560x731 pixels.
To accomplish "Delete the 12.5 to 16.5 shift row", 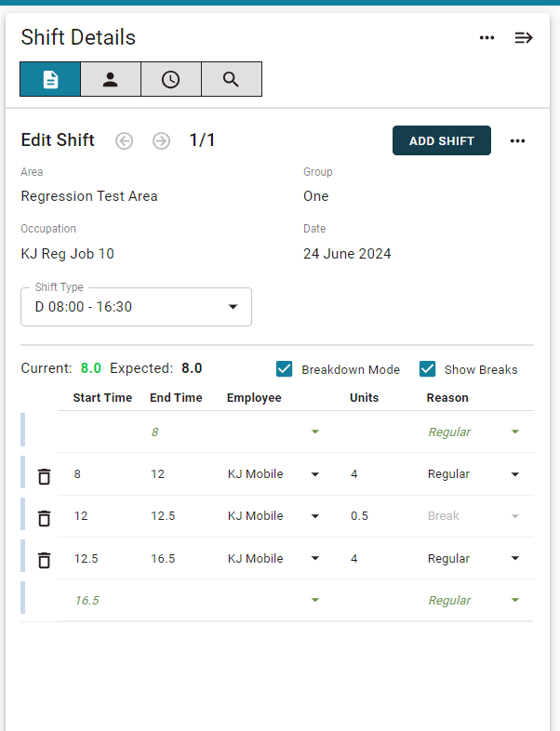I will pyautogui.click(x=45, y=561).
